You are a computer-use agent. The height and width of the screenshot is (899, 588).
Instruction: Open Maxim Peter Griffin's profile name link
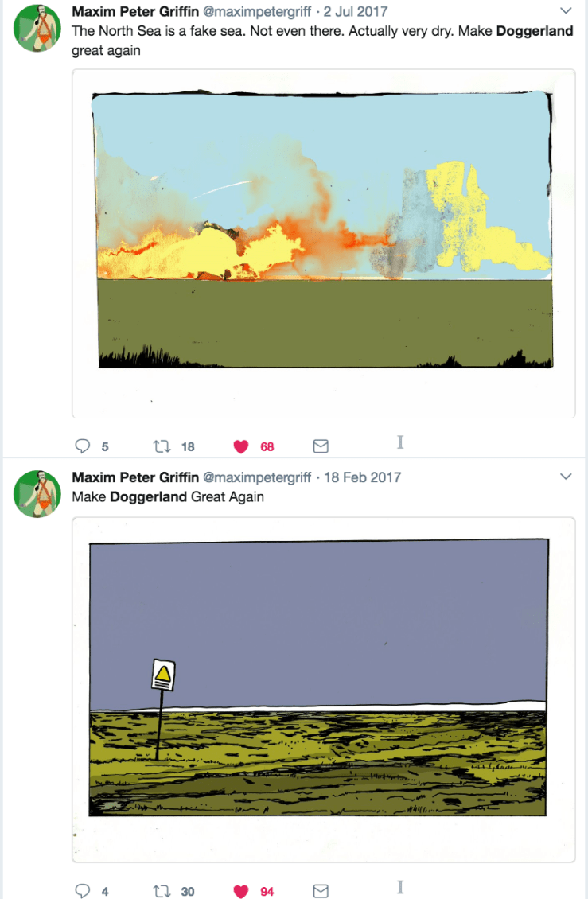[x=134, y=11]
